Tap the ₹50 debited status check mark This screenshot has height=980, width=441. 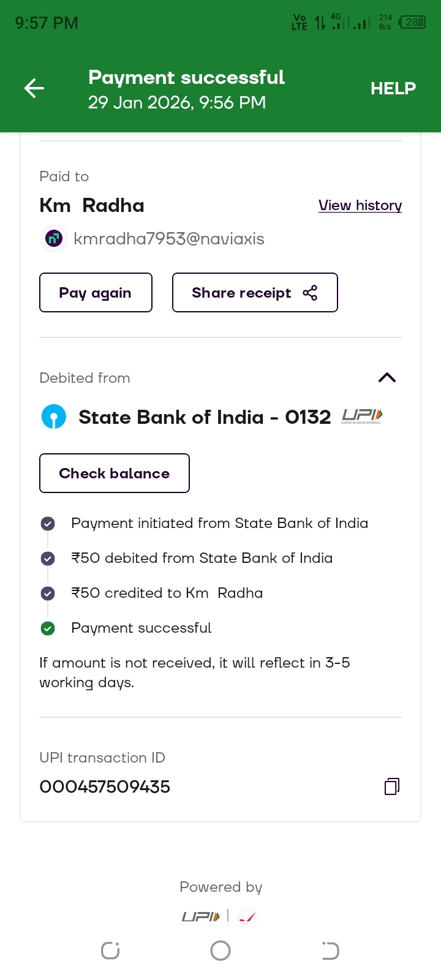pyautogui.click(x=48, y=558)
